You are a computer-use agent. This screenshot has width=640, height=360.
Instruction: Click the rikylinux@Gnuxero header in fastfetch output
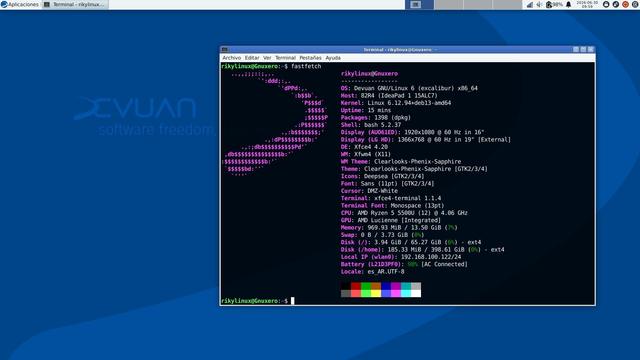click(369, 74)
